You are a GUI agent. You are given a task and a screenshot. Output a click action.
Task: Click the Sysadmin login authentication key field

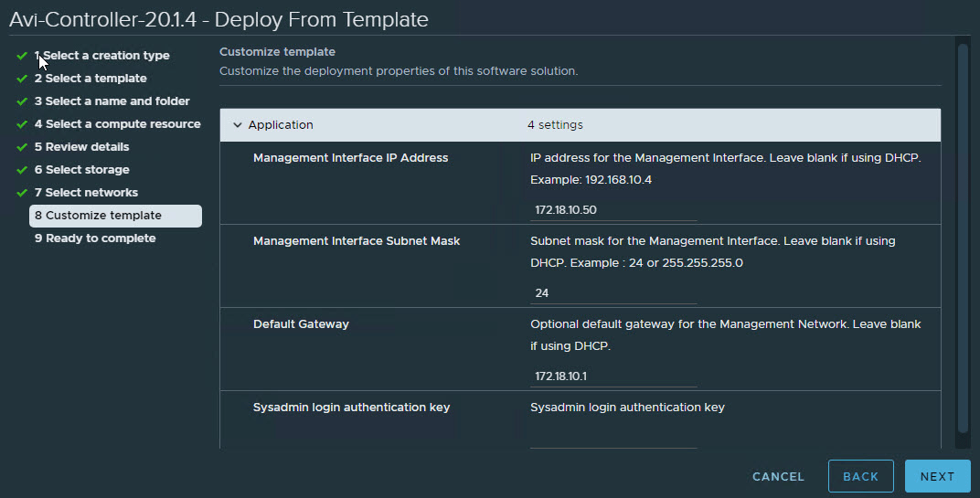click(612, 440)
